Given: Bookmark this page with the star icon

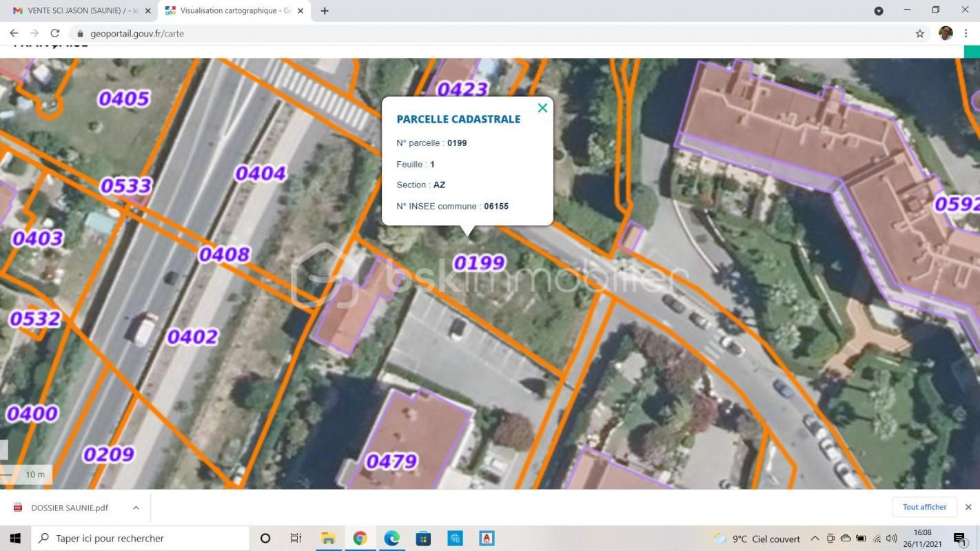Looking at the screenshot, I should click(x=919, y=33).
